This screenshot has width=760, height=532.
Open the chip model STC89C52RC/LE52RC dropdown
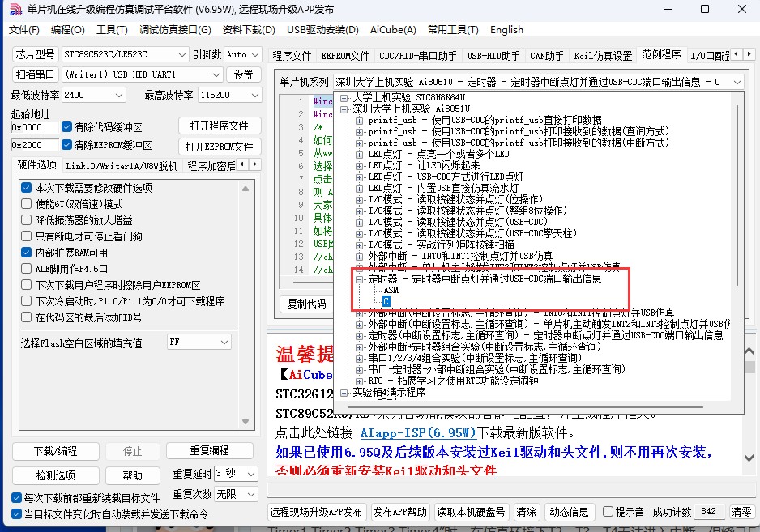(125, 54)
